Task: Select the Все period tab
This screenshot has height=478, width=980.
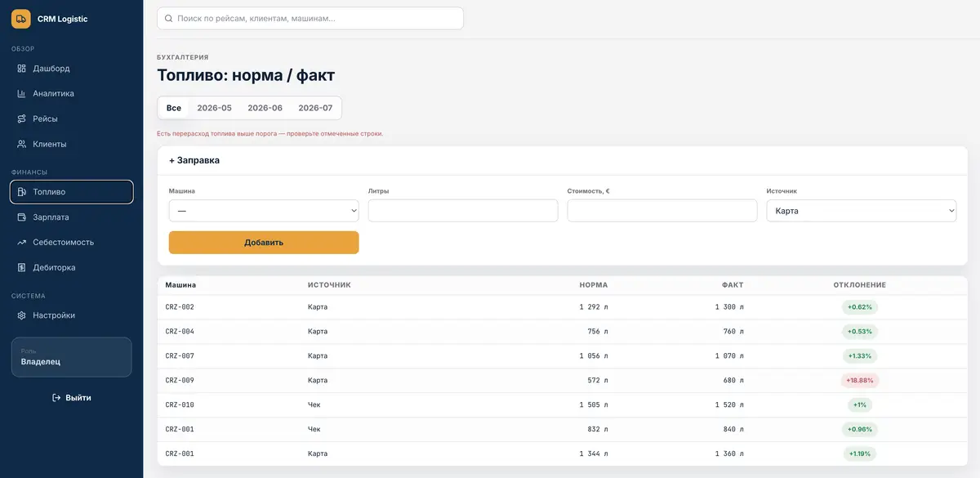Action: tap(174, 108)
